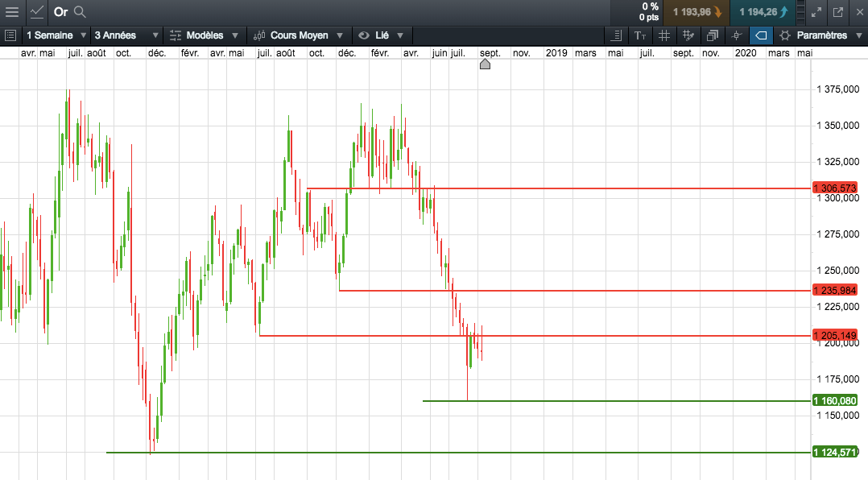Expand the chart to fullscreen arrows
The height and width of the screenshot is (480, 868).
click(816, 12)
